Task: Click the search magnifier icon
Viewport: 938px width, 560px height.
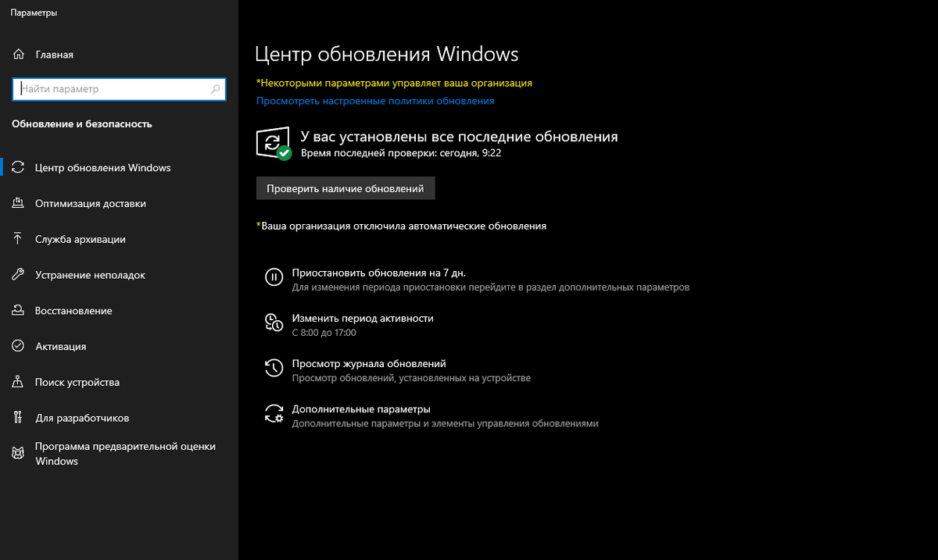Action: (215, 88)
